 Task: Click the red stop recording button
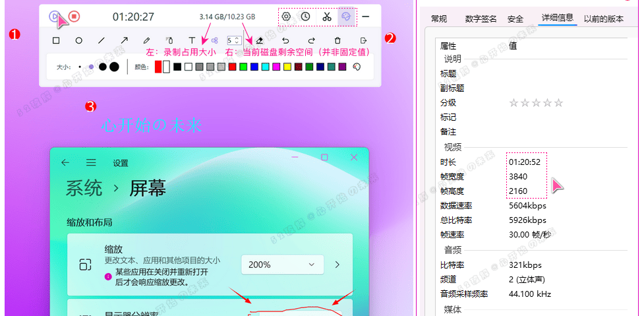coord(74,16)
